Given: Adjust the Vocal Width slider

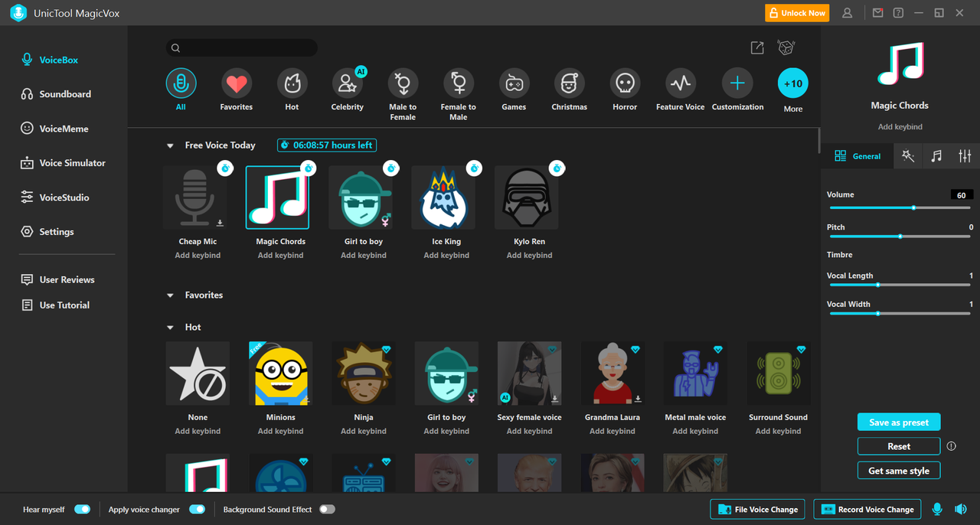Looking at the screenshot, I should (900, 313).
